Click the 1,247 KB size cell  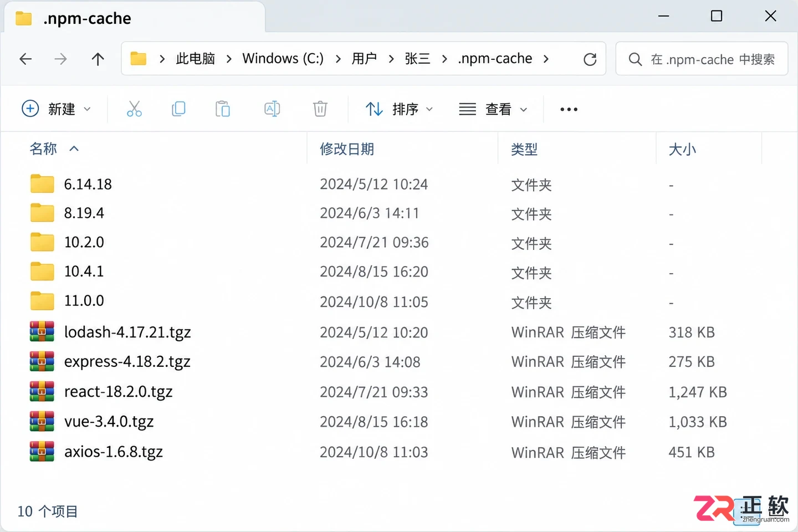tap(698, 392)
